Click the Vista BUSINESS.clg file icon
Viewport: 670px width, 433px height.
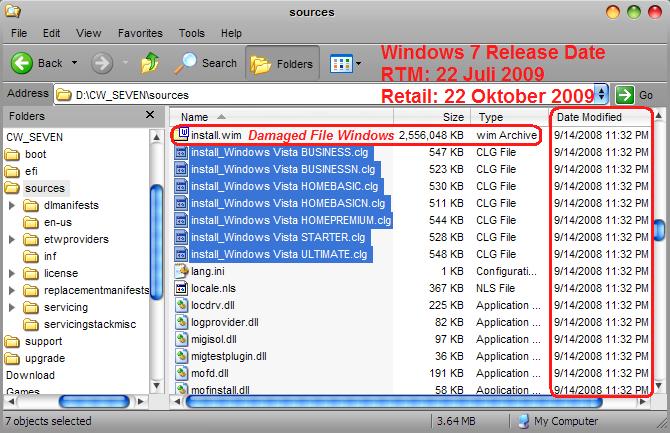pos(181,152)
